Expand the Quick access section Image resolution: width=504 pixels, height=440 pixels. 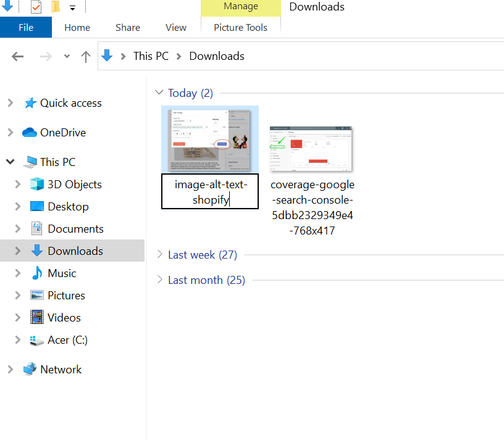12,103
